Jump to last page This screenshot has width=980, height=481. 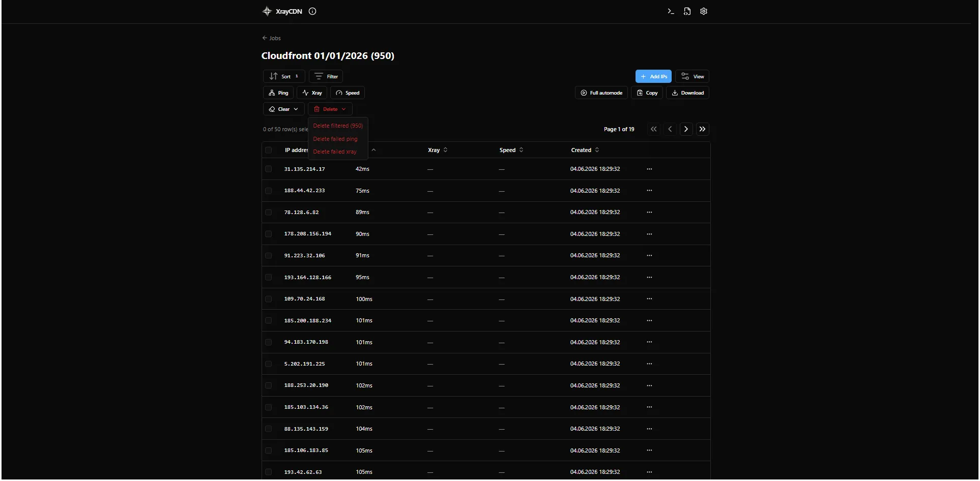[x=703, y=129]
